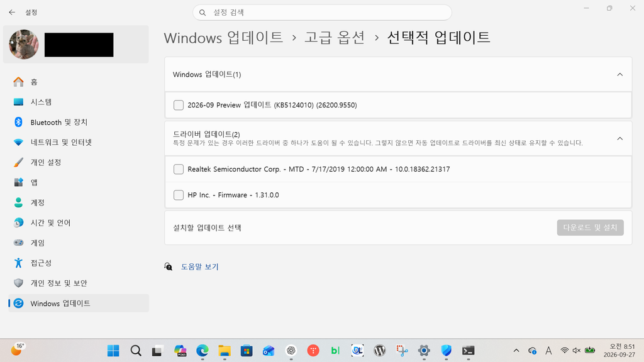This screenshot has width=644, height=362.
Task: Open File Explorer from taskbar
Action: coord(225,351)
